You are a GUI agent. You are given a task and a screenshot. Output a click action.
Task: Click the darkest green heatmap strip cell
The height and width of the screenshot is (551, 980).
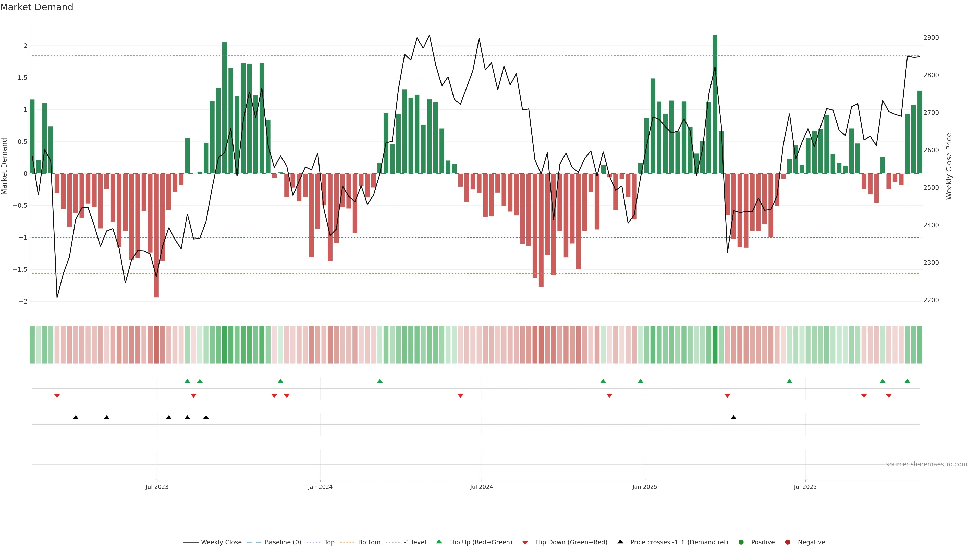715,345
